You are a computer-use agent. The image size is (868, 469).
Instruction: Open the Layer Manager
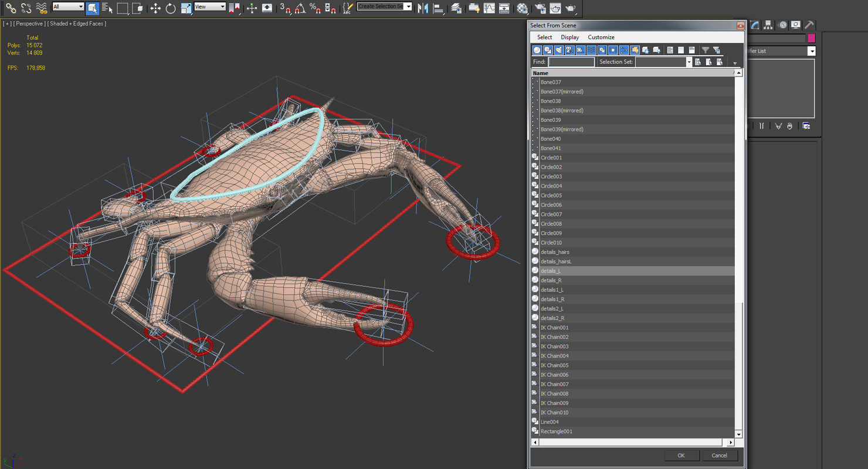pos(456,8)
